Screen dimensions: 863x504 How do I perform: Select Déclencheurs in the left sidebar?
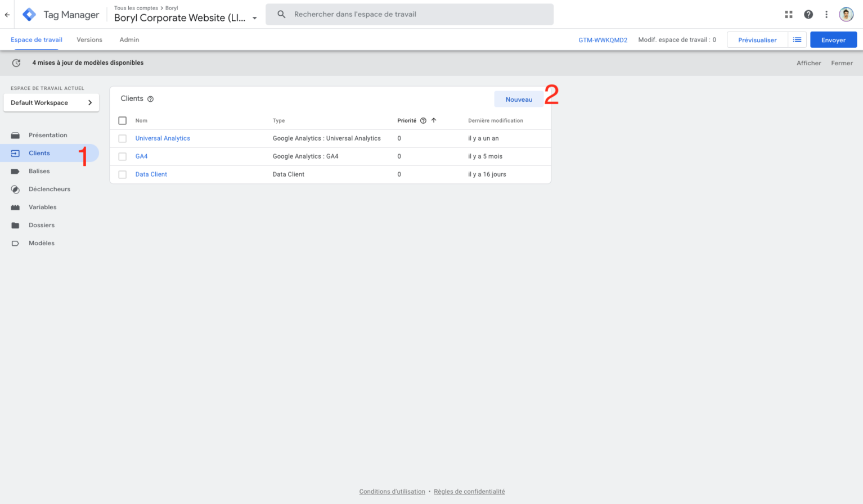50,189
